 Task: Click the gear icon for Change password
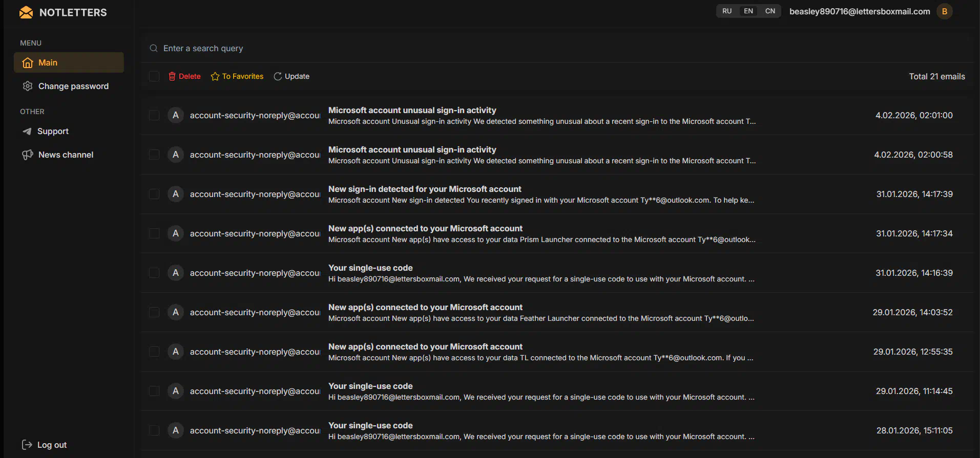[28, 86]
